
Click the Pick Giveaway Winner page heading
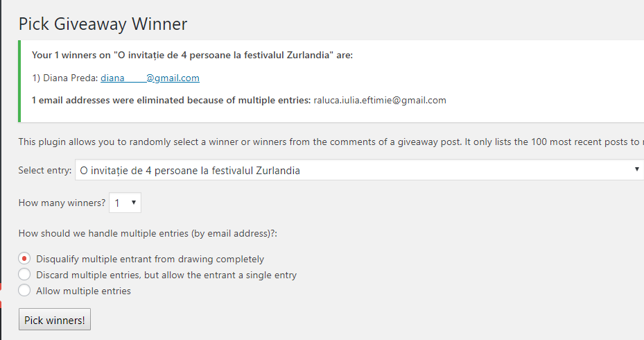point(103,24)
